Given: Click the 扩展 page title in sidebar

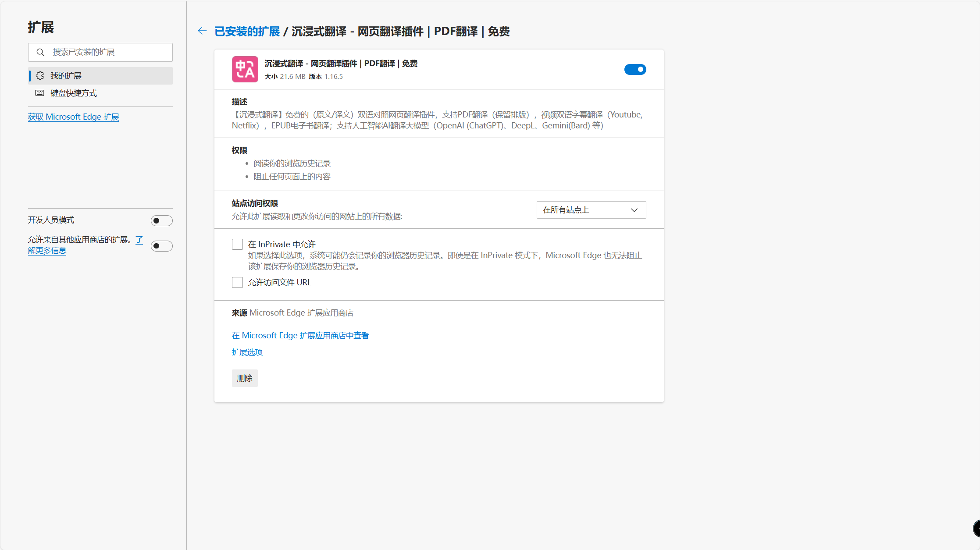Looking at the screenshot, I should pyautogui.click(x=41, y=27).
